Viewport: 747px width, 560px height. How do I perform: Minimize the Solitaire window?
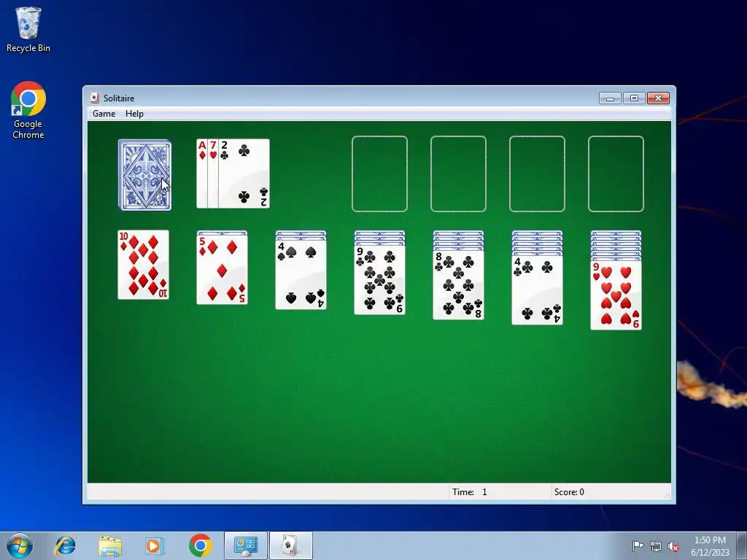[x=610, y=98]
